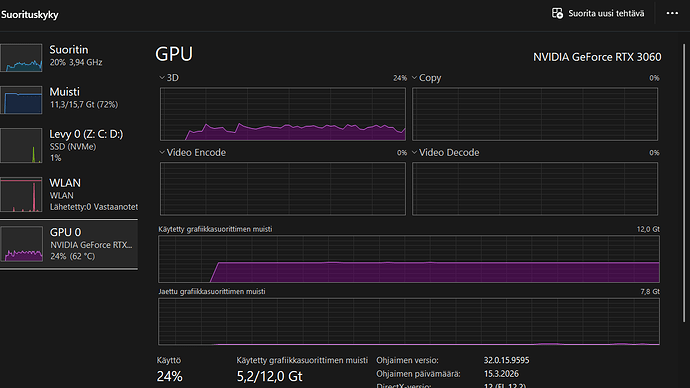Click the vertical scrollbar on the right
The image size is (690, 388).
684,183
